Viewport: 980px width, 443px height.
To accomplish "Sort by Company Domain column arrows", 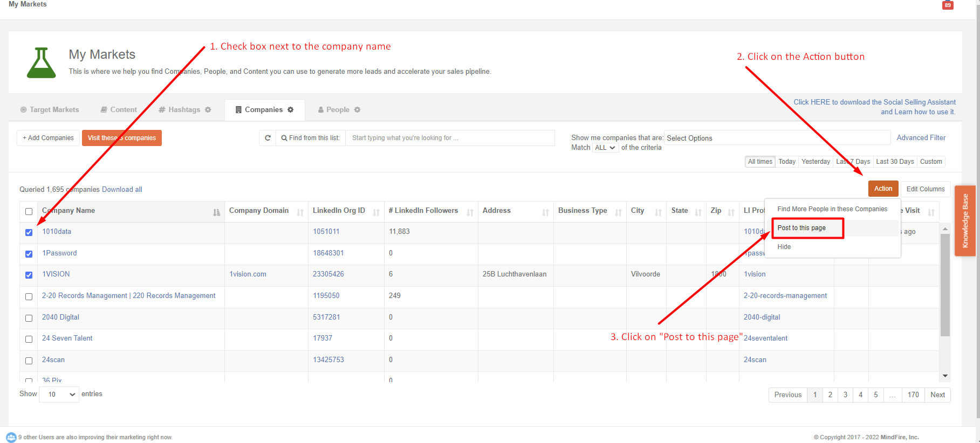I will (x=300, y=212).
